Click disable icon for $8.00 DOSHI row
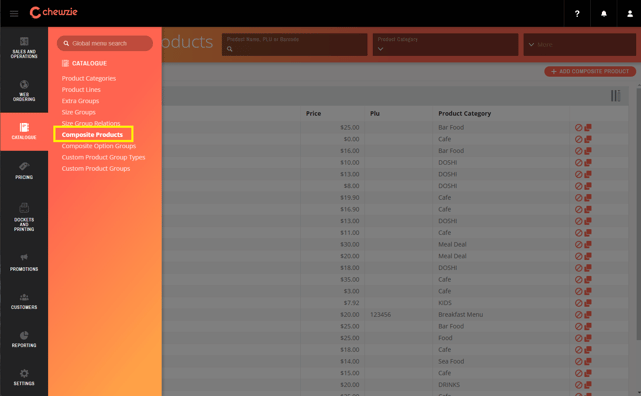The height and width of the screenshot is (396, 641). (578, 186)
